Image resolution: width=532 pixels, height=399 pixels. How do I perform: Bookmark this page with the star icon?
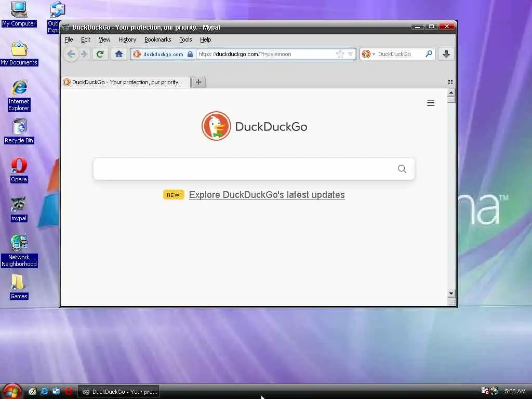[340, 54]
